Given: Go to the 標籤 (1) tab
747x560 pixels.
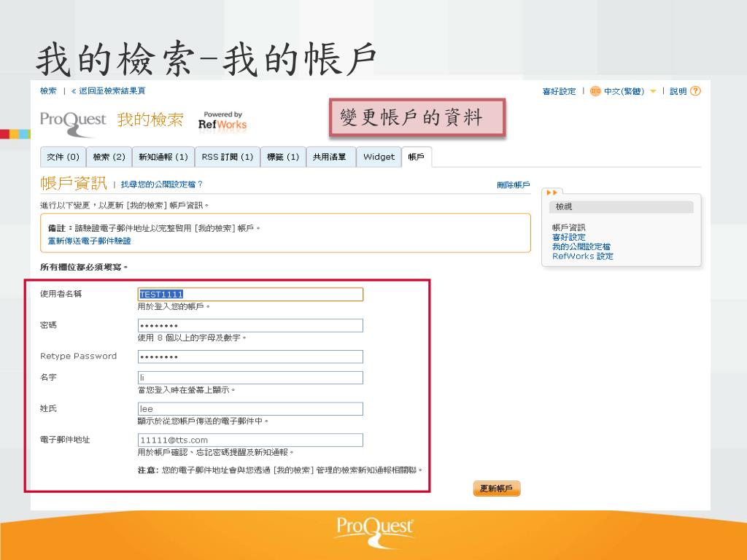Looking at the screenshot, I should click(283, 157).
